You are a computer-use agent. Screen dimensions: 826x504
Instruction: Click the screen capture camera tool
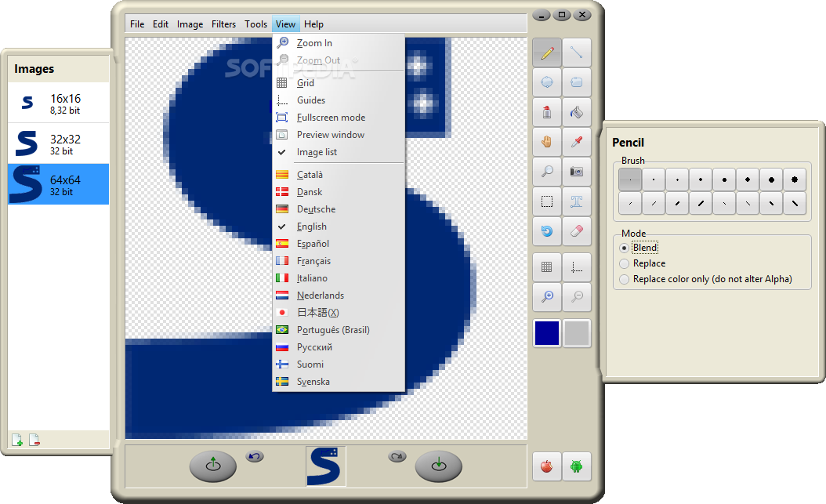tap(576, 172)
